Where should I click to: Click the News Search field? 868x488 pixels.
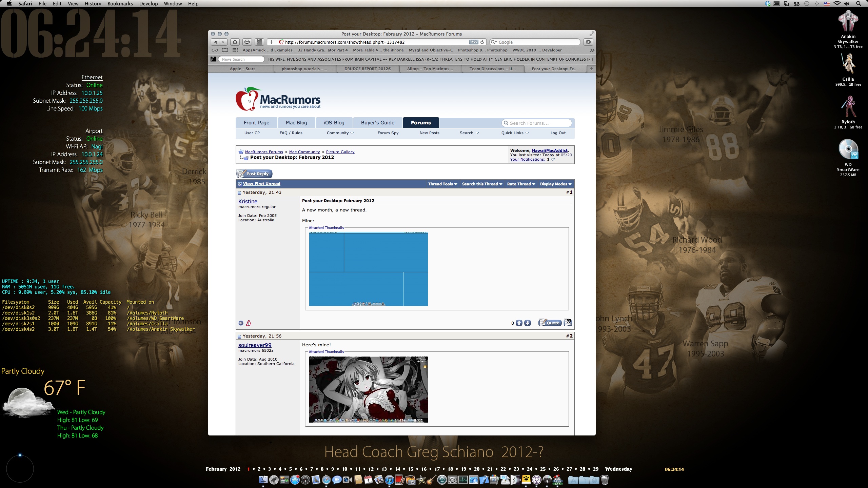(241, 59)
